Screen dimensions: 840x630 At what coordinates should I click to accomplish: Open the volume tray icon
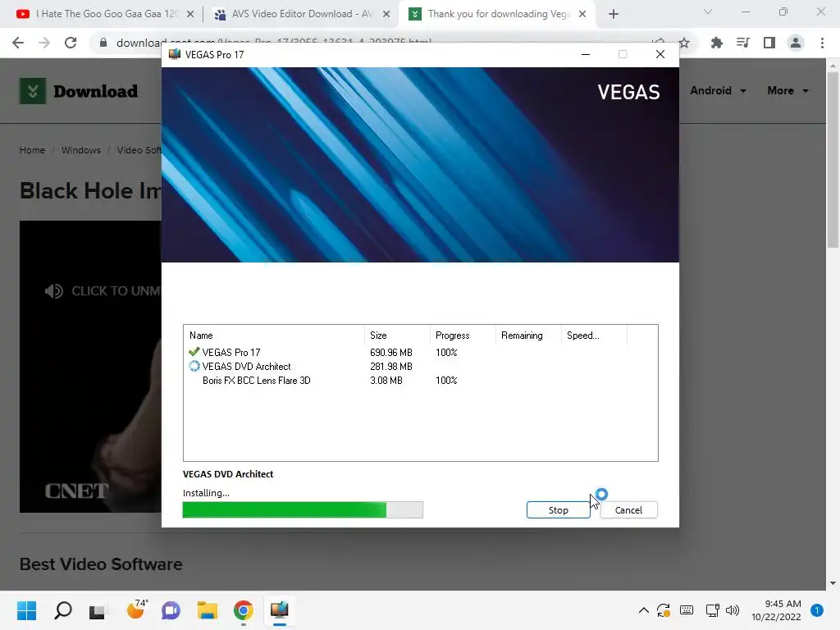[x=733, y=610]
